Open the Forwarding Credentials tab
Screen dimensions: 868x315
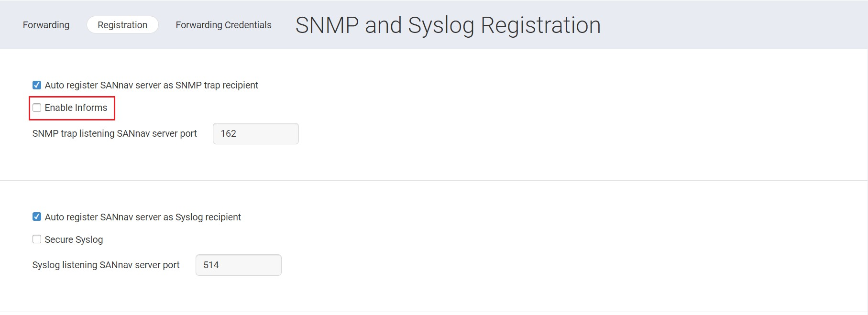pyautogui.click(x=223, y=25)
